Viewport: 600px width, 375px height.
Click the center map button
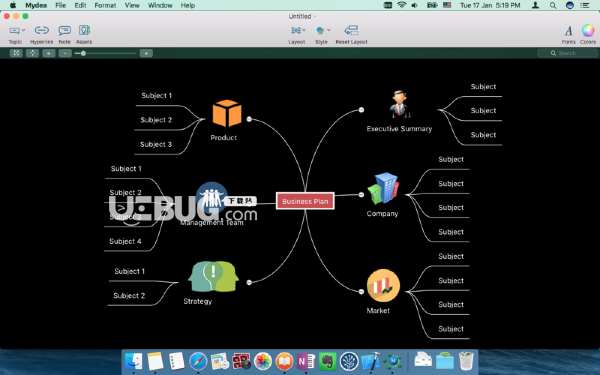coord(33,53)
